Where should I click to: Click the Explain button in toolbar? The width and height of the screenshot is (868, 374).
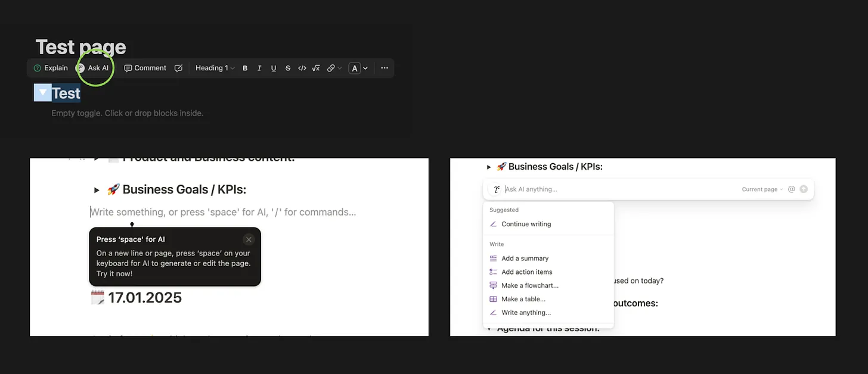(x=51, y=68)
